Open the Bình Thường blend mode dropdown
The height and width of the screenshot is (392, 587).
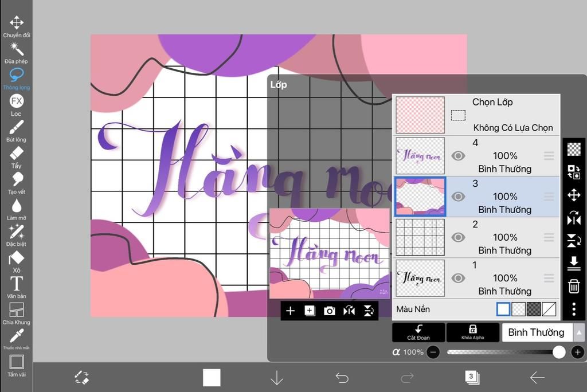pyautogui.click(x=537, y=332)
